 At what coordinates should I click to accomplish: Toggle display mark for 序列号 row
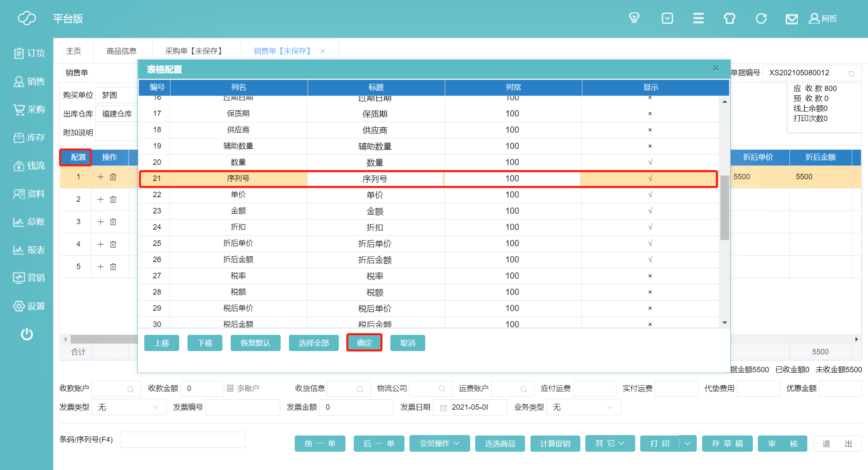pyautogui.click(x=650, y=178)
